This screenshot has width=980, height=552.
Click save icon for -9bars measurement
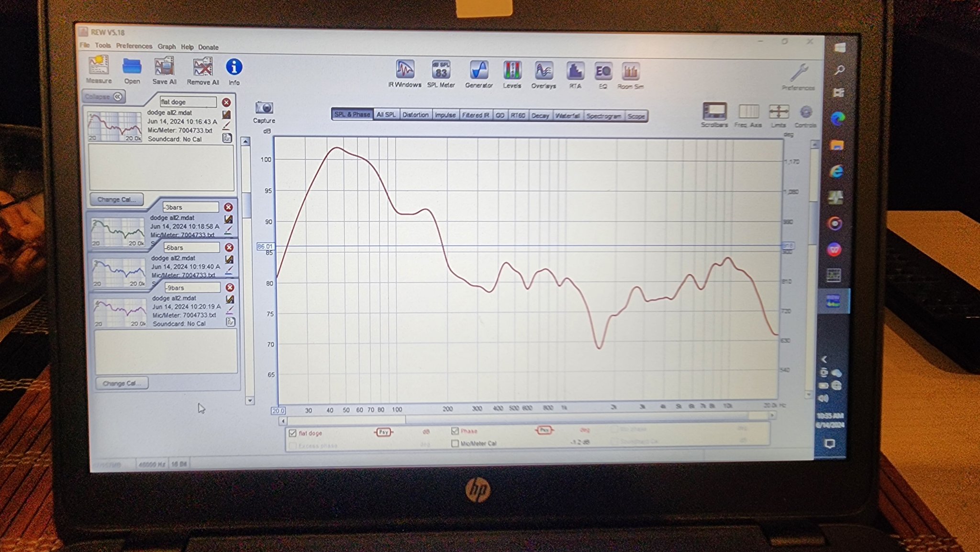point(230,299)
